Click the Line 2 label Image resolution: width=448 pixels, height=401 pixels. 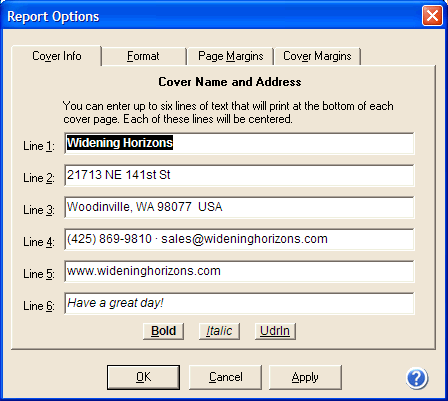pyautogui.click(x=39, y=178)
